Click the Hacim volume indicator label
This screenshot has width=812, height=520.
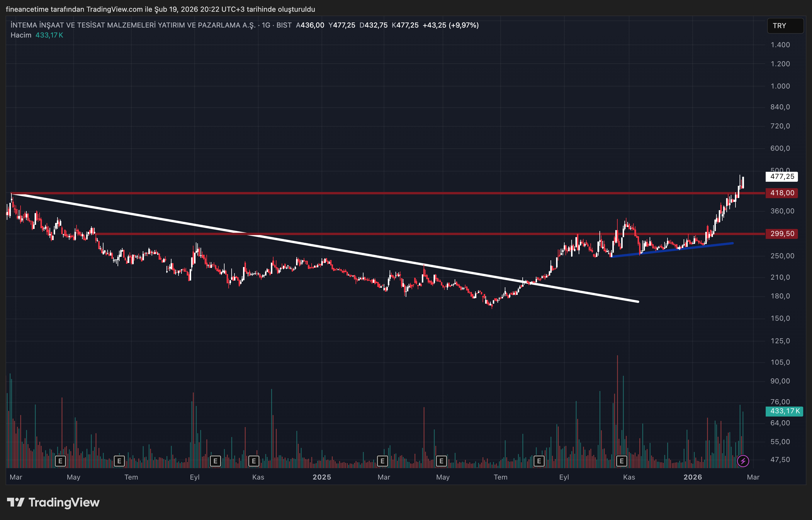21,35
